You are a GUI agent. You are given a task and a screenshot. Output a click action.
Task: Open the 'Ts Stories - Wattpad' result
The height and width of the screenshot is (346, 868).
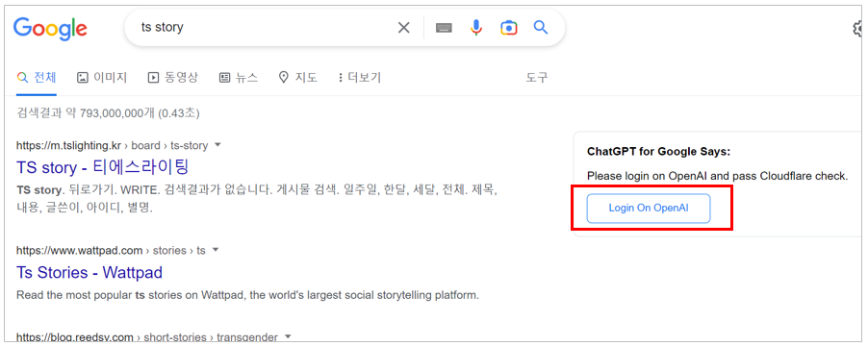[89, 273]
